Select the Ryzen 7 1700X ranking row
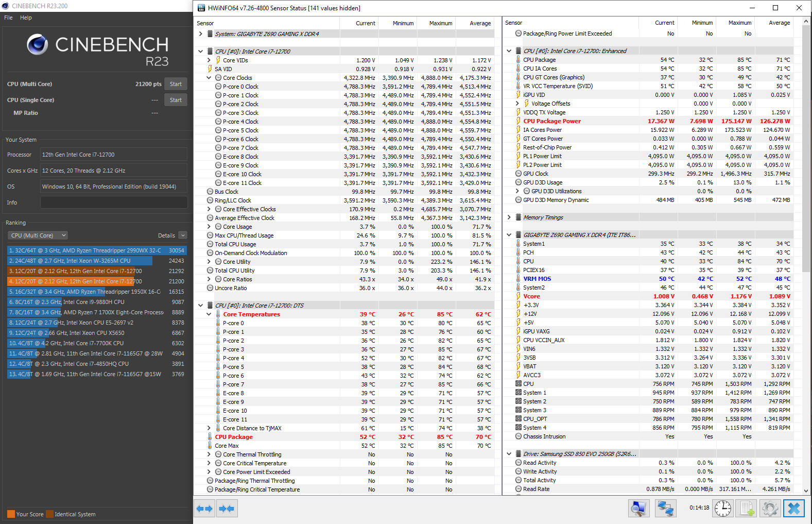This screenshot has width=812, height=524. (97, 312)
